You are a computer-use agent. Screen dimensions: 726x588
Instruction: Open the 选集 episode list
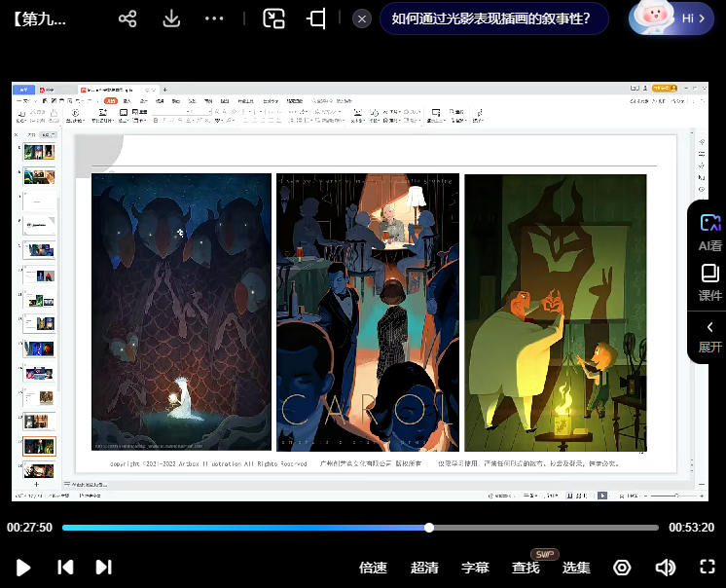click(576, 568)
